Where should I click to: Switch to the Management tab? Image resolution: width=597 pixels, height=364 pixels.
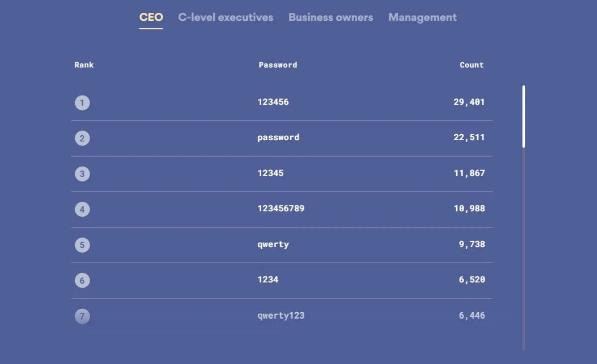coord(422,17)
